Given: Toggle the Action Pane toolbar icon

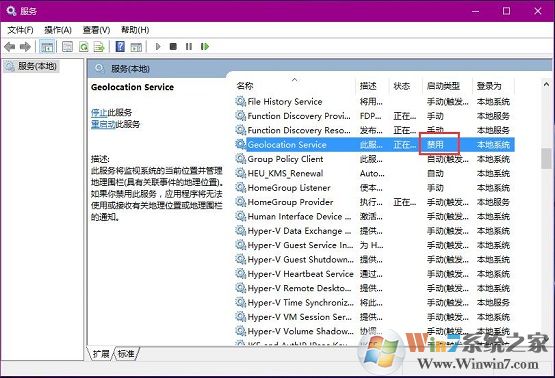Looking at the screenshot, I should (136, 47).
